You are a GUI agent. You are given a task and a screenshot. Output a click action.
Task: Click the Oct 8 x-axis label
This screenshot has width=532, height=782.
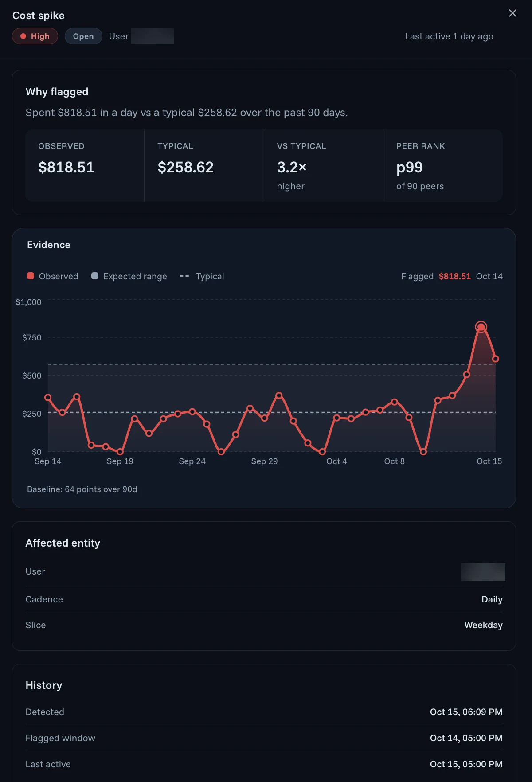click(x=395, y=461)
